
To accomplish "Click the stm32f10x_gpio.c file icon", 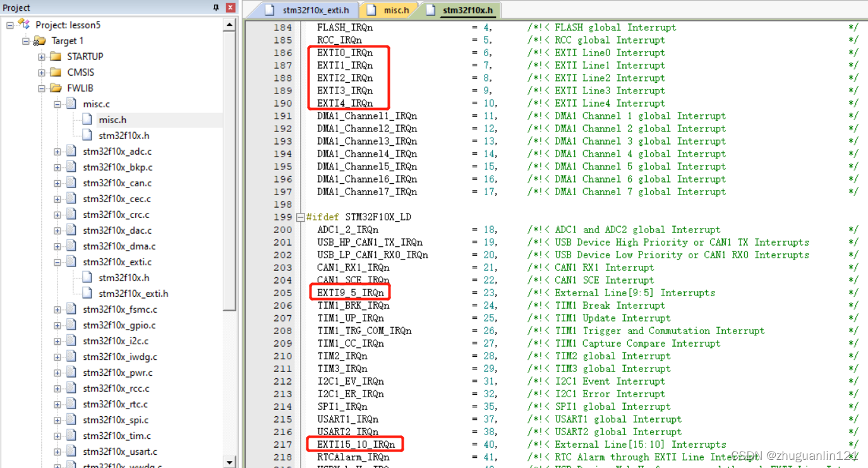I will coord(71,325).
